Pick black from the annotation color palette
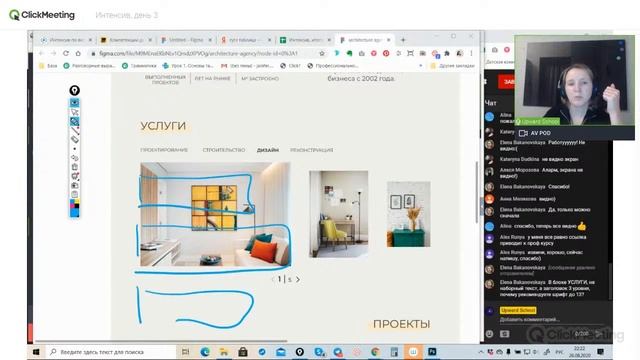The image size is (640, 360). pyautogui.click(x=77, y=205)
